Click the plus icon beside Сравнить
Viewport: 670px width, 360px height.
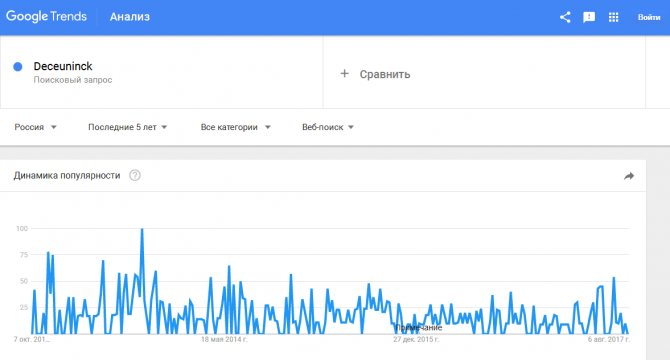[x=344, y=73]
